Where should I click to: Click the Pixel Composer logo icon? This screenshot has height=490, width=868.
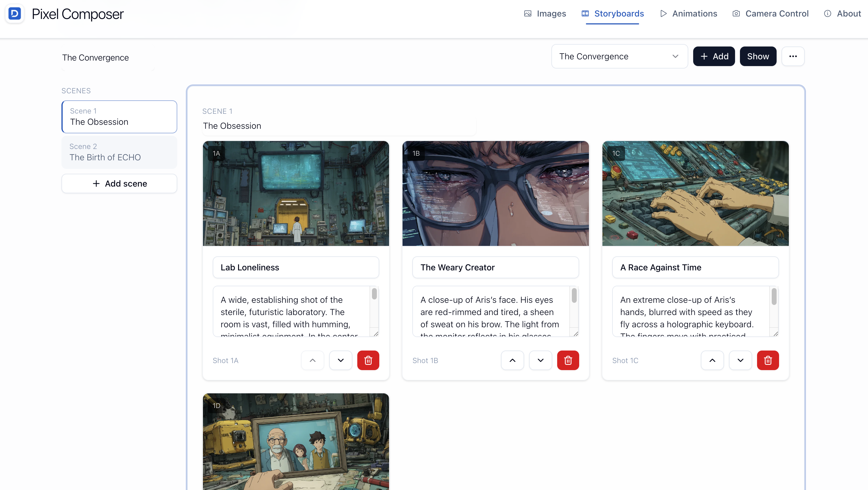pyautogui.click(x=14, y=14)
